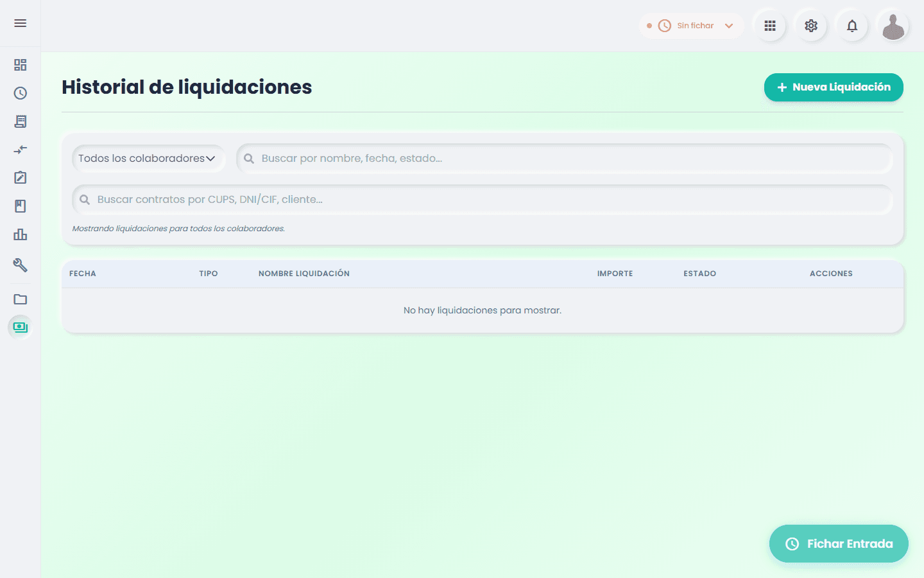This screenshot has height=578, width=924.
Task: Open the apps grid in top bar
Action: tap(770, 26)
